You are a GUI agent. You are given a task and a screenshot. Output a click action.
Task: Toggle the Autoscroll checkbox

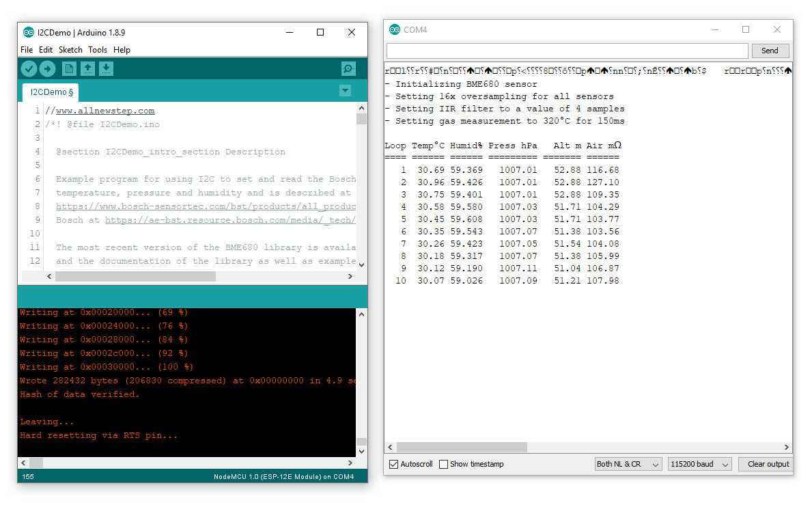click(x=393, y=464)
